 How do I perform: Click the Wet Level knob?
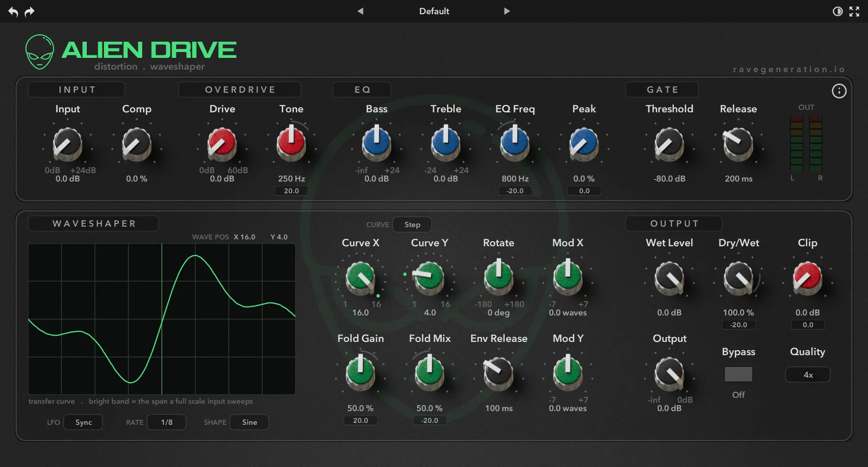[669, 278]
